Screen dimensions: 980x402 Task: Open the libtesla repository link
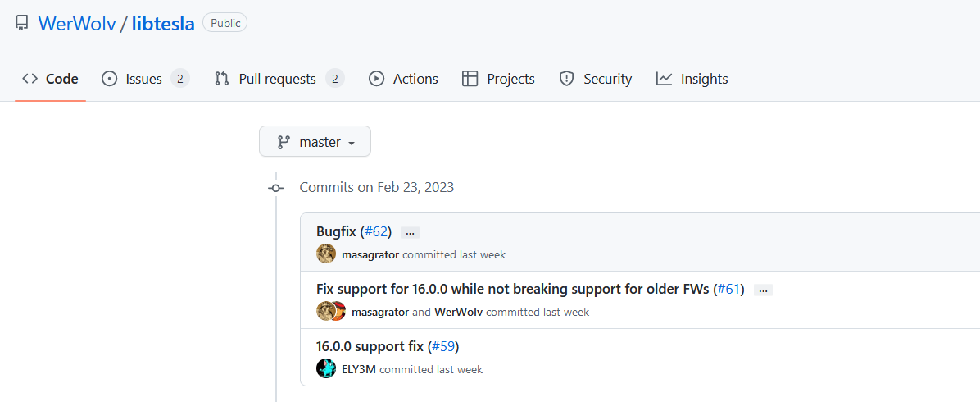pyautogui.click(x=163, y=24)
